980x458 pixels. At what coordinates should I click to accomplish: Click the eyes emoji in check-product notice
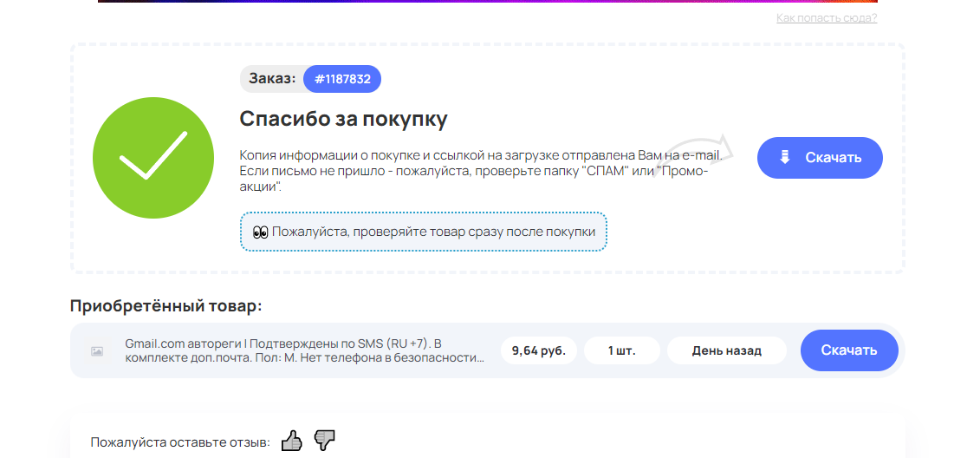pyautogui.click(x=260, y=232)
